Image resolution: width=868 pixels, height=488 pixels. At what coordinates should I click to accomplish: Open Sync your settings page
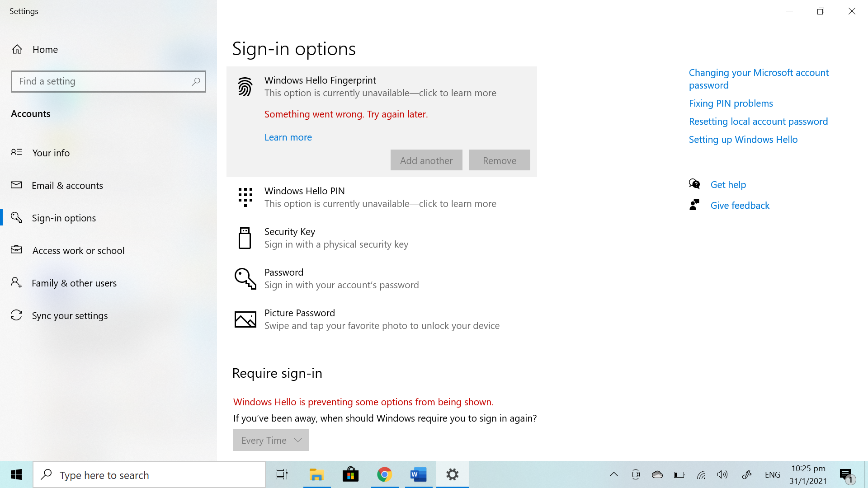point(108,315)
